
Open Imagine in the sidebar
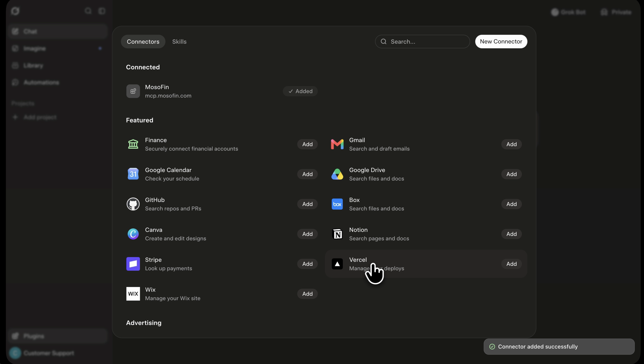point(58,49)
